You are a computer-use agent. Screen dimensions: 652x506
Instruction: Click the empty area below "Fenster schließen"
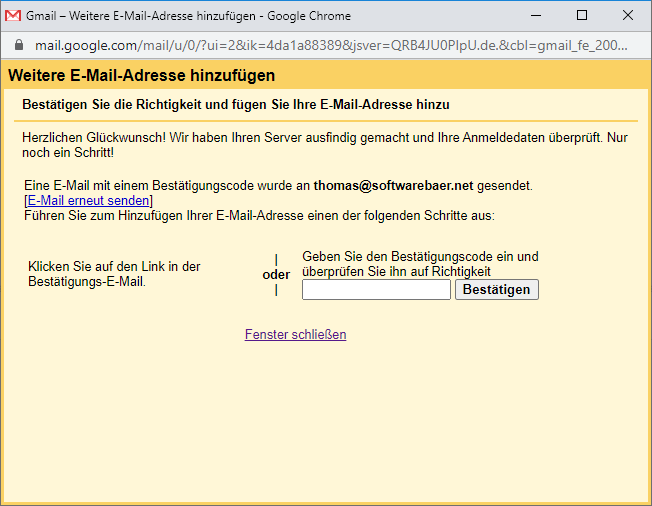tap(325, 420)
